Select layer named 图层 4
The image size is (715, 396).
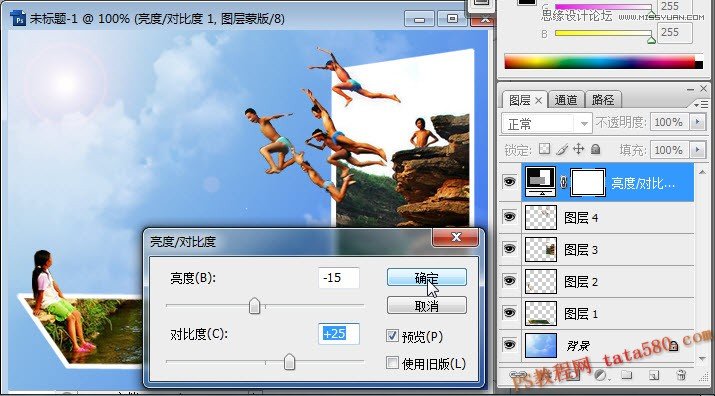tap(581, 218)
